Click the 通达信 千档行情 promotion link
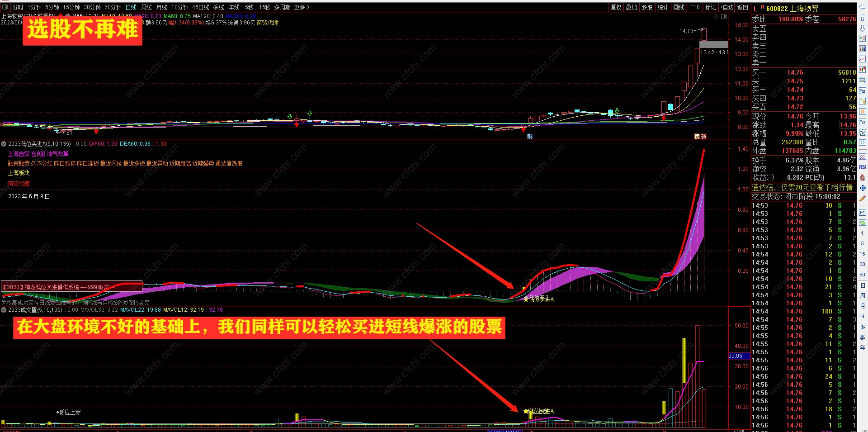The height and width of the screenshot is (432, 868). (x=803, y=187)
